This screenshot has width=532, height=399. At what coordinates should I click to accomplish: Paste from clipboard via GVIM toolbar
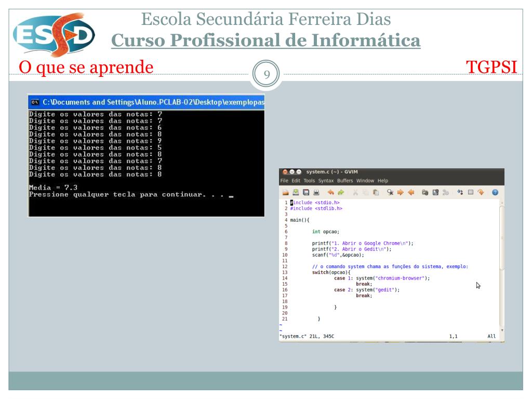376,192
